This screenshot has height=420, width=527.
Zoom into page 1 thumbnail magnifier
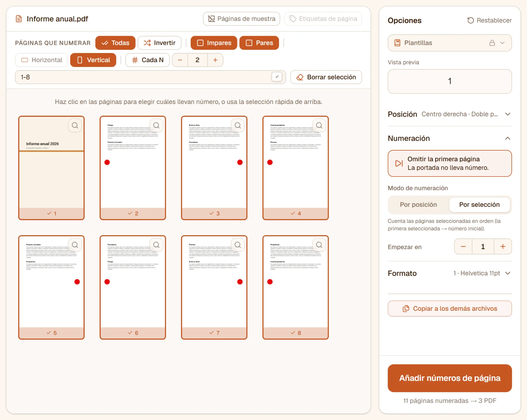[75, 125]
